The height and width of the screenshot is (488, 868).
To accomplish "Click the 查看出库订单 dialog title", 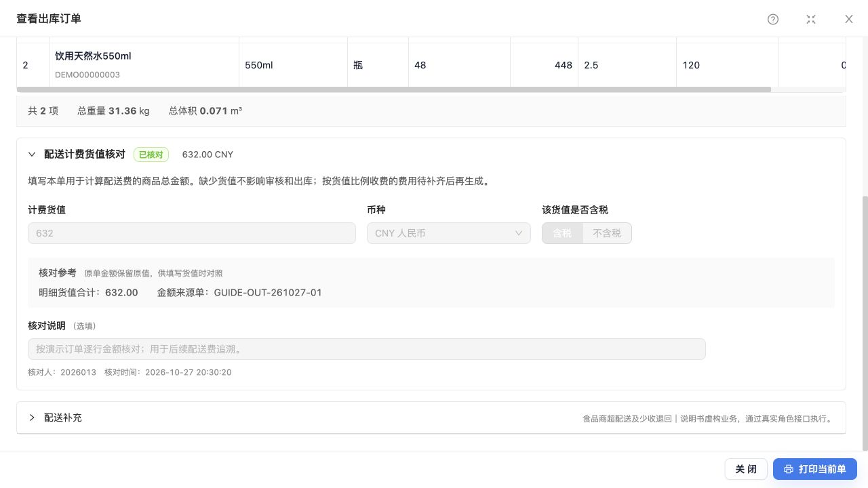I will click(49, 19).
